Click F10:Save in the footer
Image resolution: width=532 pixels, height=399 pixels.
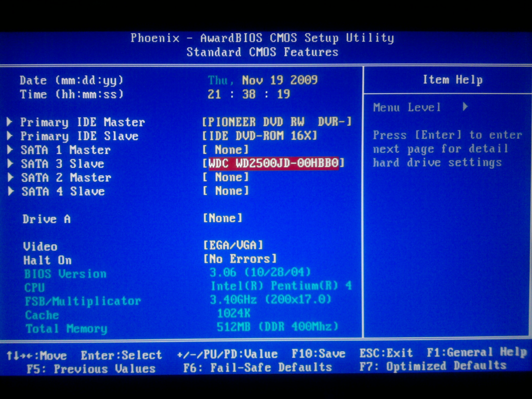318,354
